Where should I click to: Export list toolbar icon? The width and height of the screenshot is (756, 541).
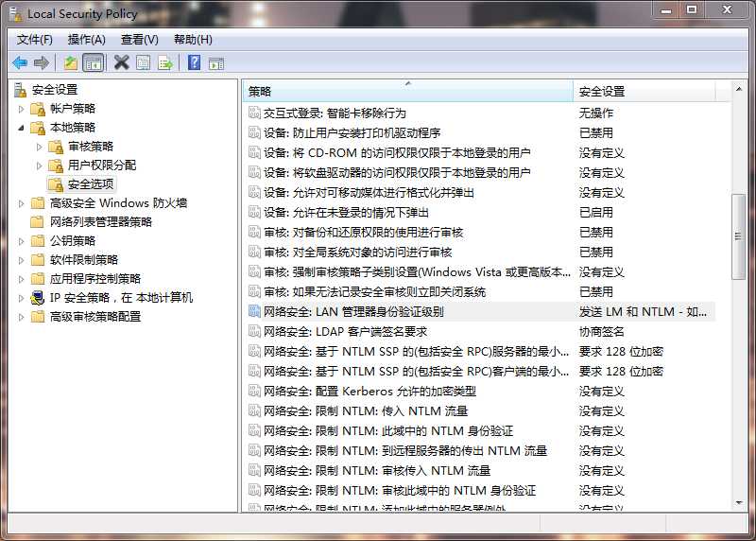click(x=164, y=62)
